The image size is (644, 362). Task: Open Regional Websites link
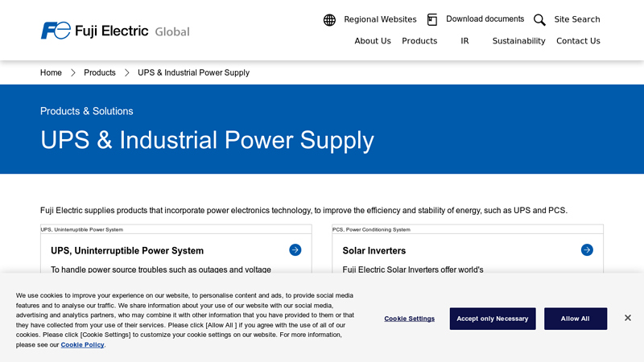coord(380,19)
